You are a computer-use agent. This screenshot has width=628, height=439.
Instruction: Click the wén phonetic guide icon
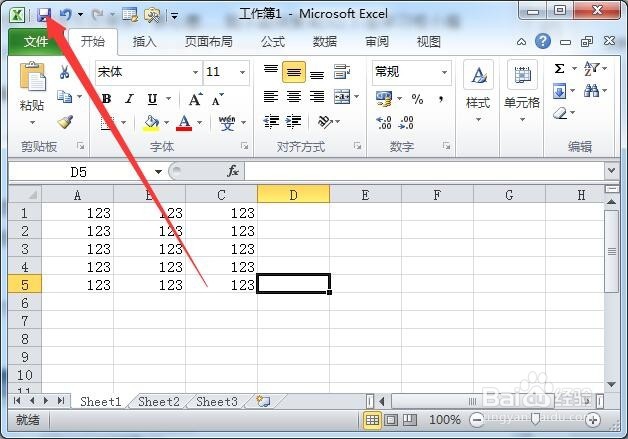point(227,123)
